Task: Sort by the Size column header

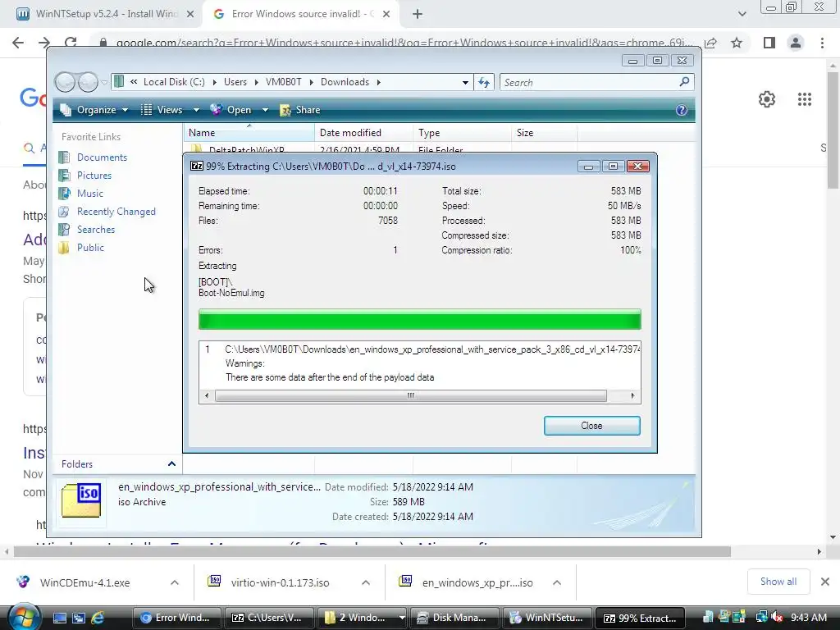Action: [545, 133]
